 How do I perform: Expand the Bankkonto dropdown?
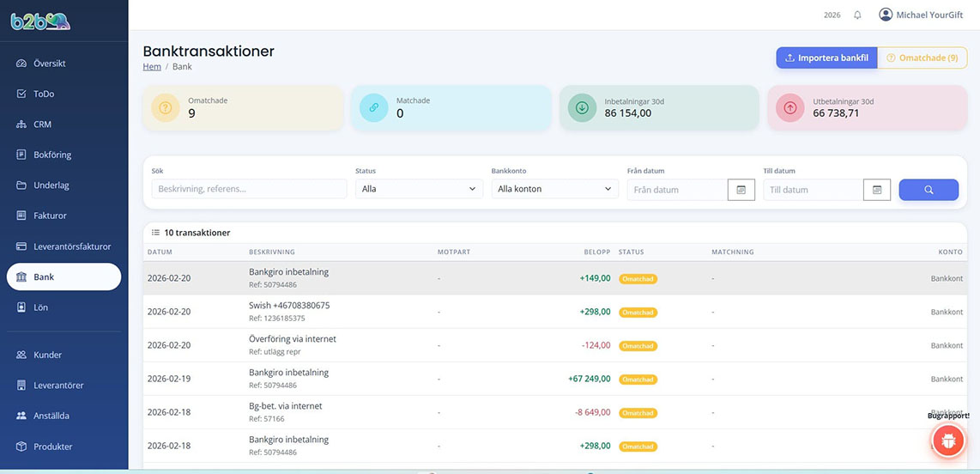coord(554,189)
